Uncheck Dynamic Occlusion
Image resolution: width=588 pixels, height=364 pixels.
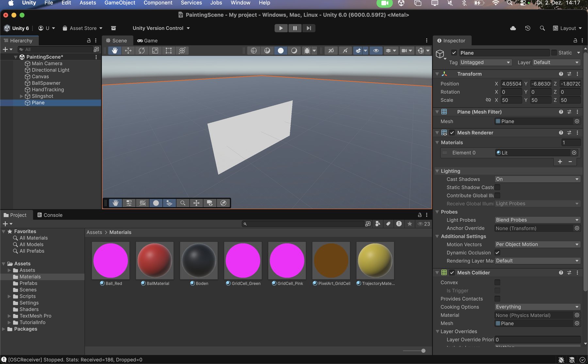[x=498, y=253]
